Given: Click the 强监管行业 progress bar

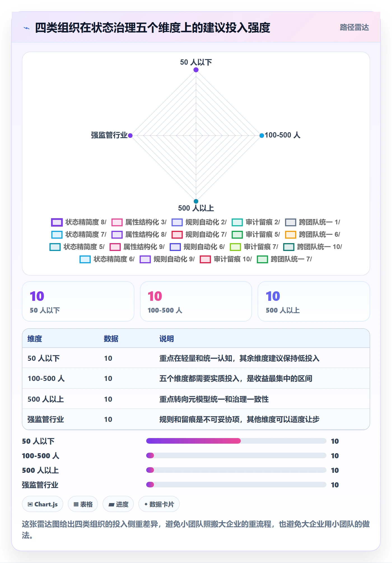Looking at the screenshot, I should click(x=236, y=485).
